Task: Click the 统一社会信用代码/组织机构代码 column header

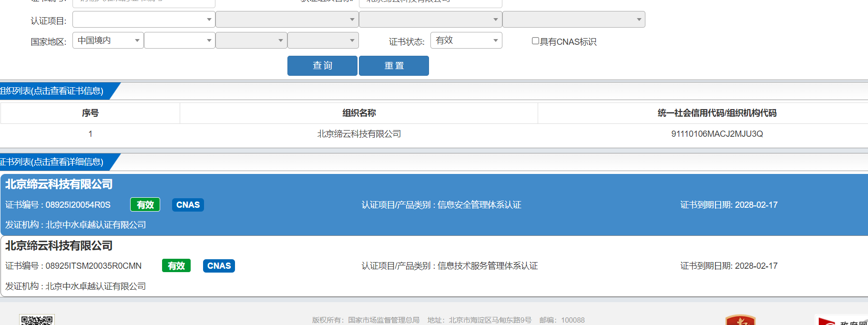Action: (x=717, y=113)
